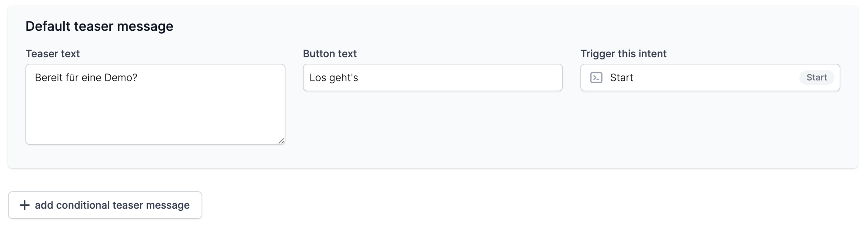Click the Default teaser message heading
The height and width of the screenshot is (229, 868).
(x=99, y=26)
